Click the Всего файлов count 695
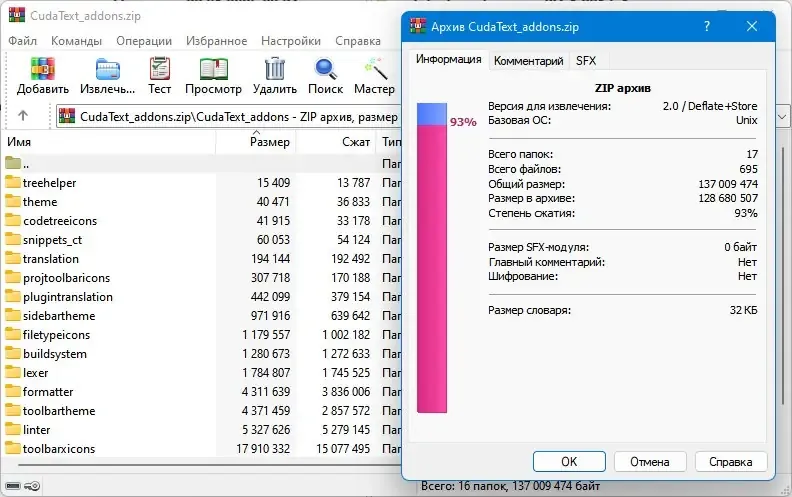Viewport: 792px width, 497px height. tap(748, 169)
